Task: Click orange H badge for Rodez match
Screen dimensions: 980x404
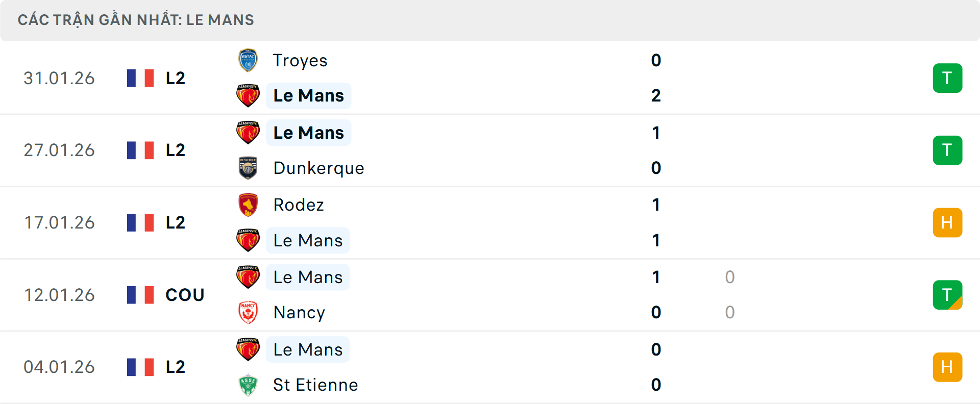Action: [947, 222]
